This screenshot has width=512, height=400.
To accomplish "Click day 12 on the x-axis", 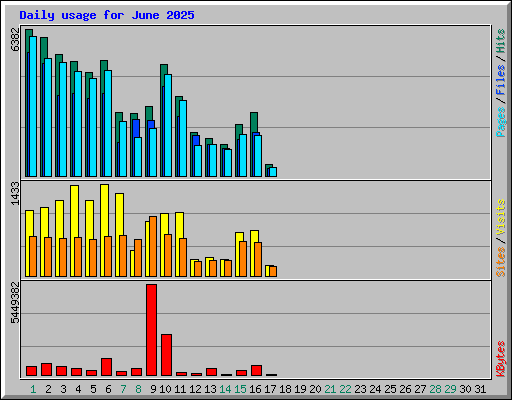I will click(x=195, y=389).
